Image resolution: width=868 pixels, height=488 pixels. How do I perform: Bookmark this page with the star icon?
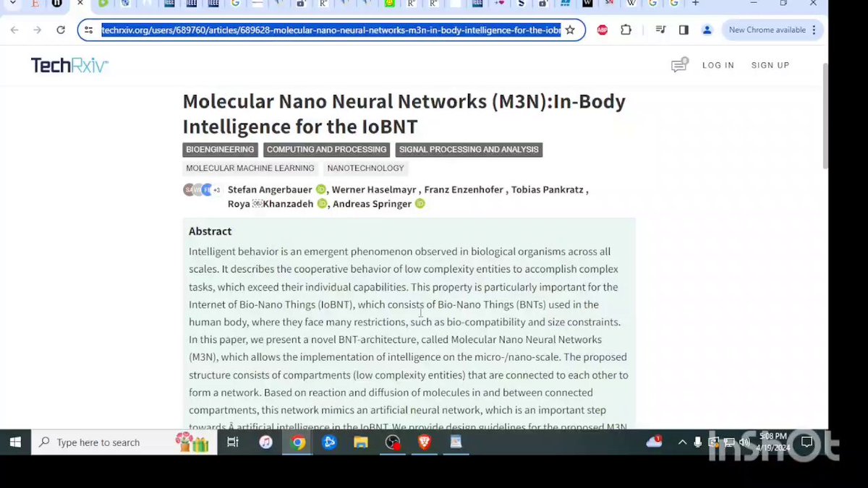click(x=570, y=30)
